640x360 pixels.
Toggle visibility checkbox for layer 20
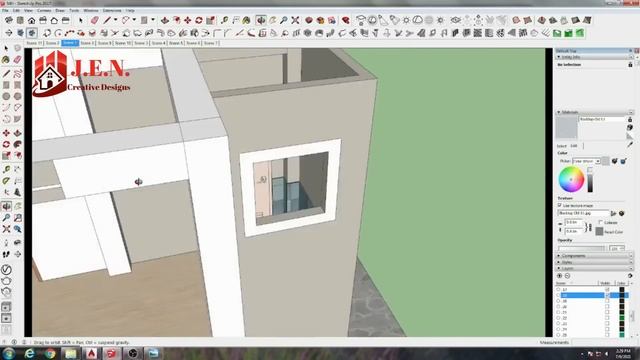(x=607, y=307)
